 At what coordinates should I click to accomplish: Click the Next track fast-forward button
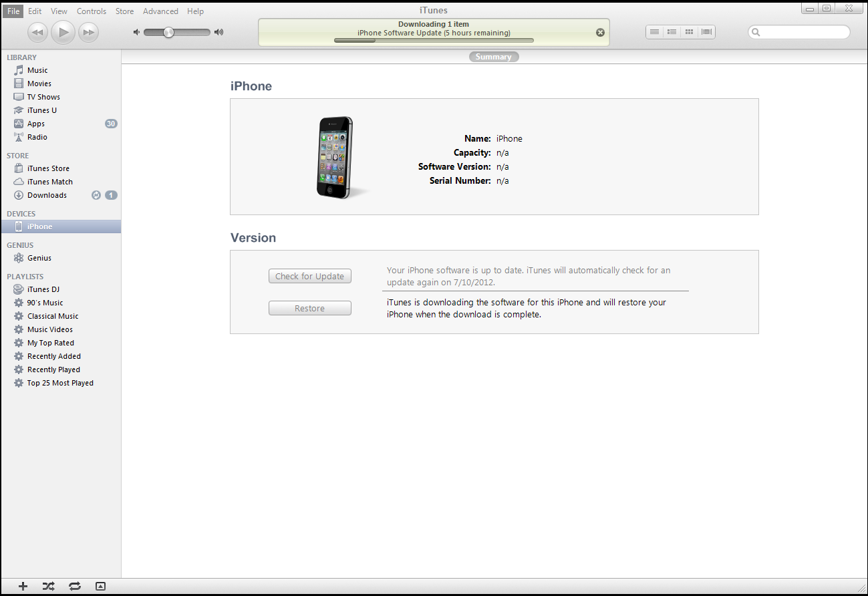[88, 32]
